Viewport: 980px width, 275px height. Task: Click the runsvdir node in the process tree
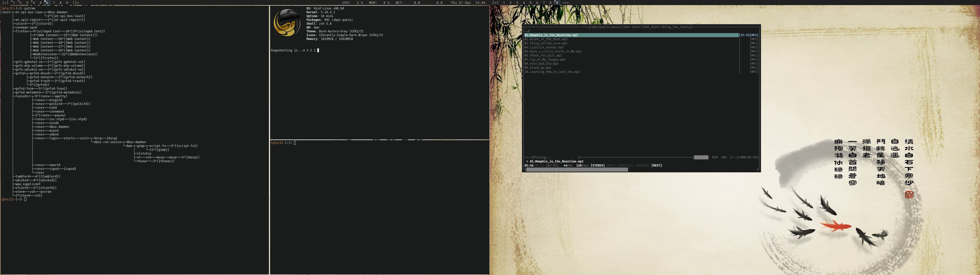[22, 96]
